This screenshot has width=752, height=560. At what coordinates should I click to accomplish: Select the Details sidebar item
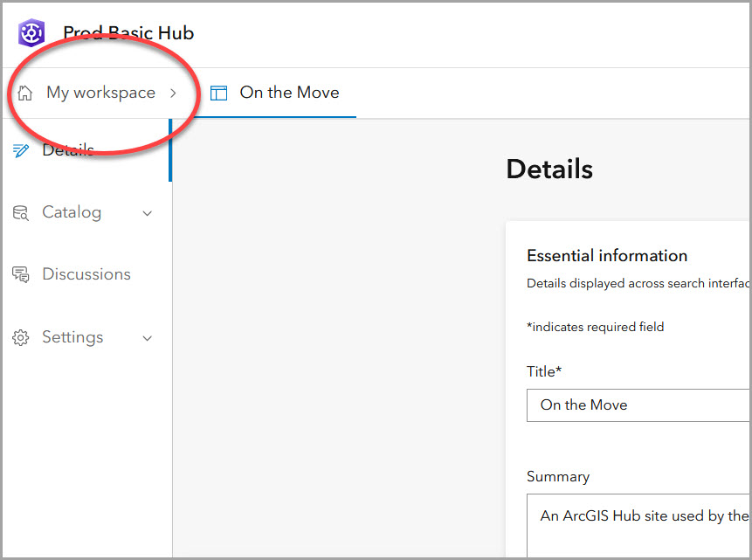pyautogui.click(x=68, y=150)
